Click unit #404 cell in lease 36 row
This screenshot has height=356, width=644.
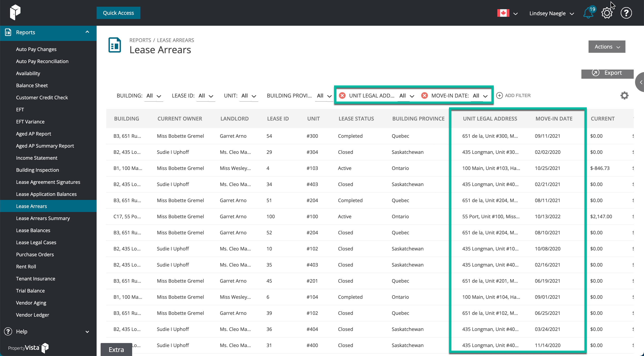(x=312, y=329)
